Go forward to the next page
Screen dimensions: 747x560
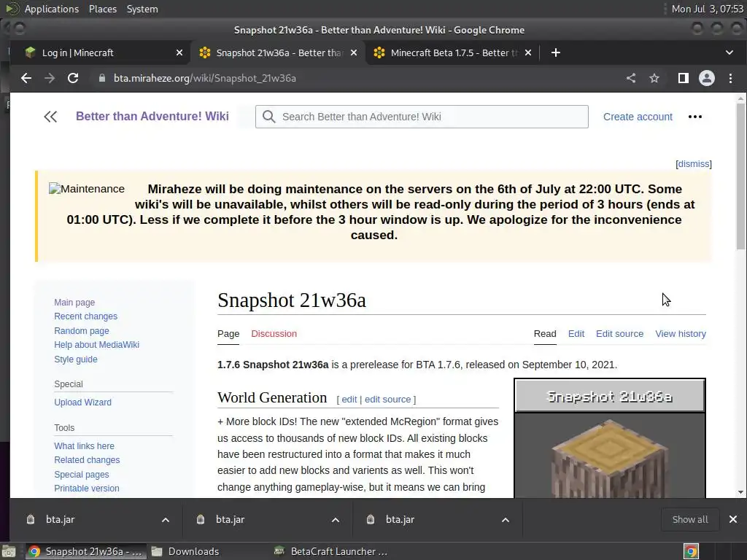point(50,78)
